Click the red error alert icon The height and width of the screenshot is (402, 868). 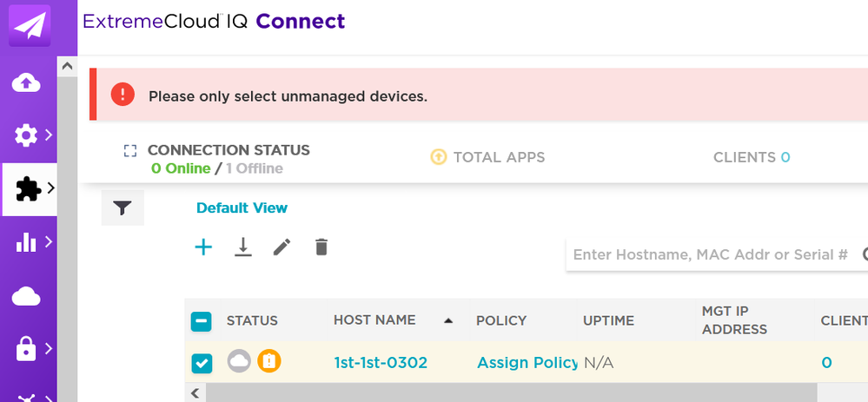pos(123,94)
